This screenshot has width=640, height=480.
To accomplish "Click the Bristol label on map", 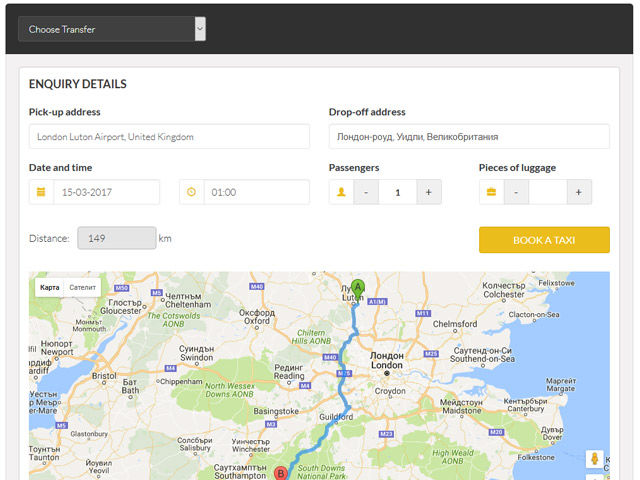I will [104, 376].
